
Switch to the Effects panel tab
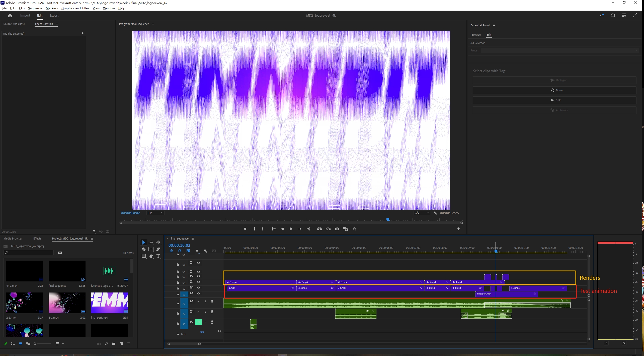point(37,239)
